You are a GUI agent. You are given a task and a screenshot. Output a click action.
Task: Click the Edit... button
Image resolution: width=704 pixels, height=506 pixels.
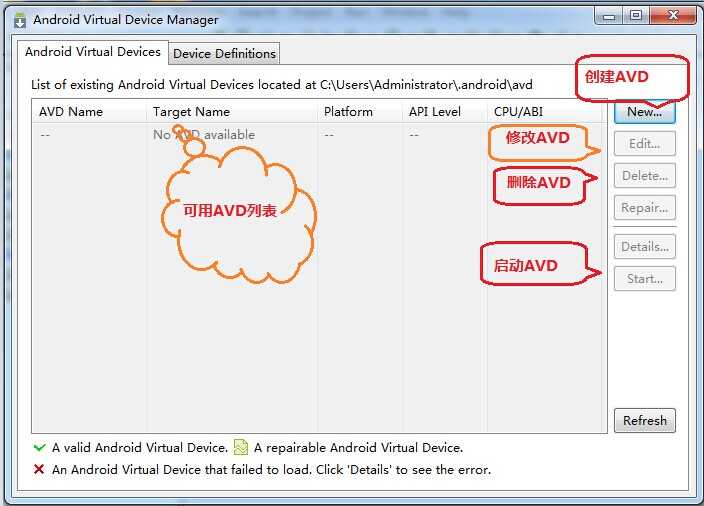[644, 144]
